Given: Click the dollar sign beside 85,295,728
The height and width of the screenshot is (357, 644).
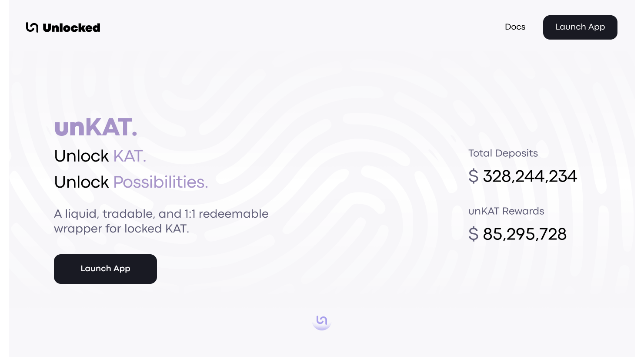Looking at the screenshot, I should [473, 234].
